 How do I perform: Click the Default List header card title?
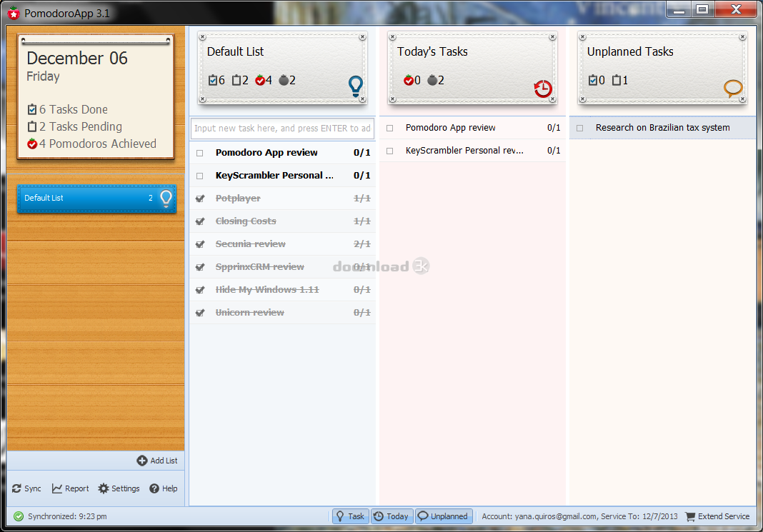(236, 51)
